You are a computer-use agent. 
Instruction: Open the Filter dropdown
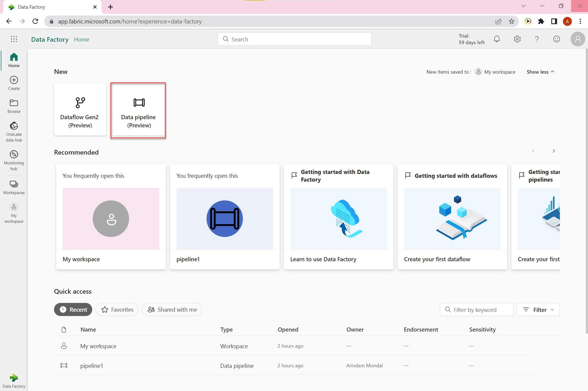click(538, 309)
